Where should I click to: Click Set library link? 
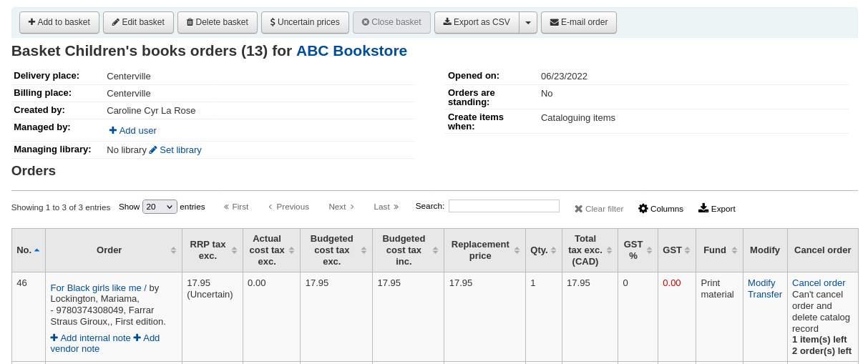tap(175, 149)
